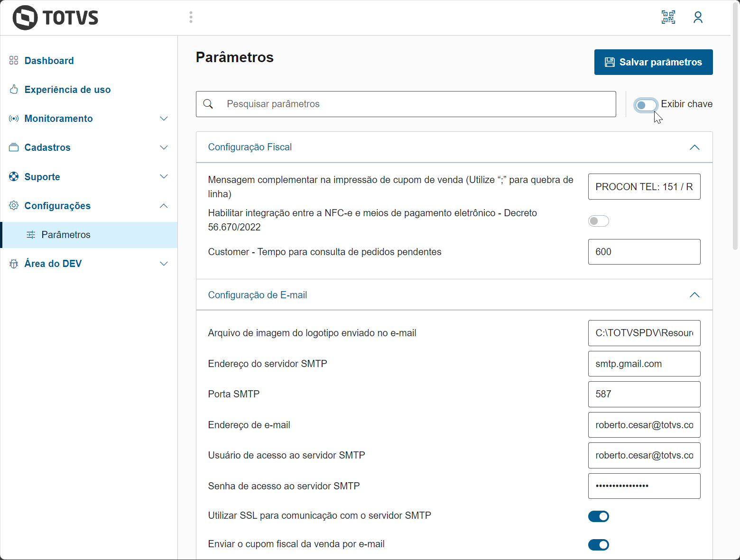Disable SSL for SMTP server communication
740x560 pixels.
point(598,516)
